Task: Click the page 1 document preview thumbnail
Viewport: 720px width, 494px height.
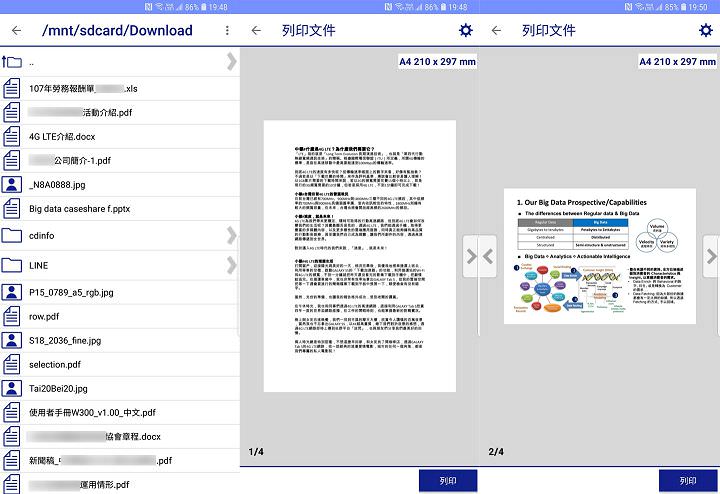Action: coord(360,256)
